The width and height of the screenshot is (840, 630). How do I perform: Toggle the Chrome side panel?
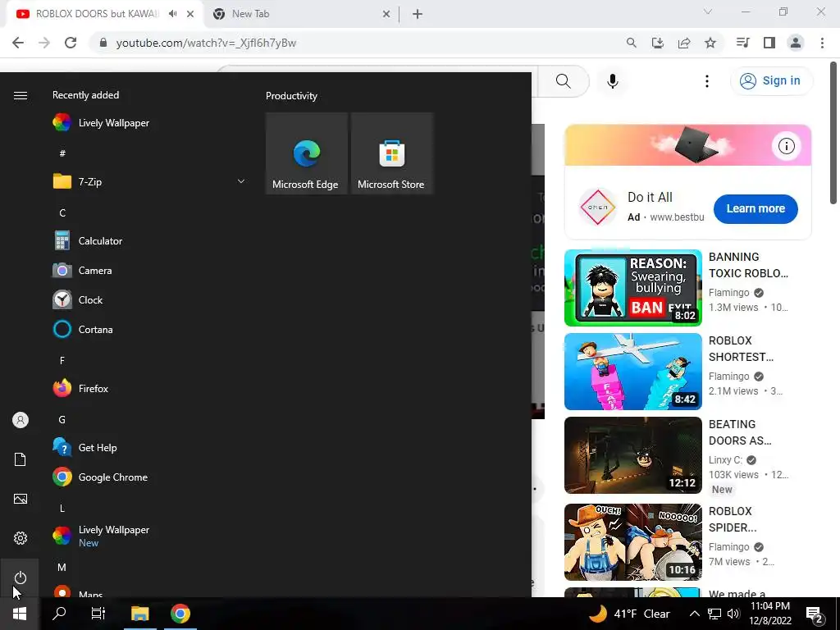[769, 43]
